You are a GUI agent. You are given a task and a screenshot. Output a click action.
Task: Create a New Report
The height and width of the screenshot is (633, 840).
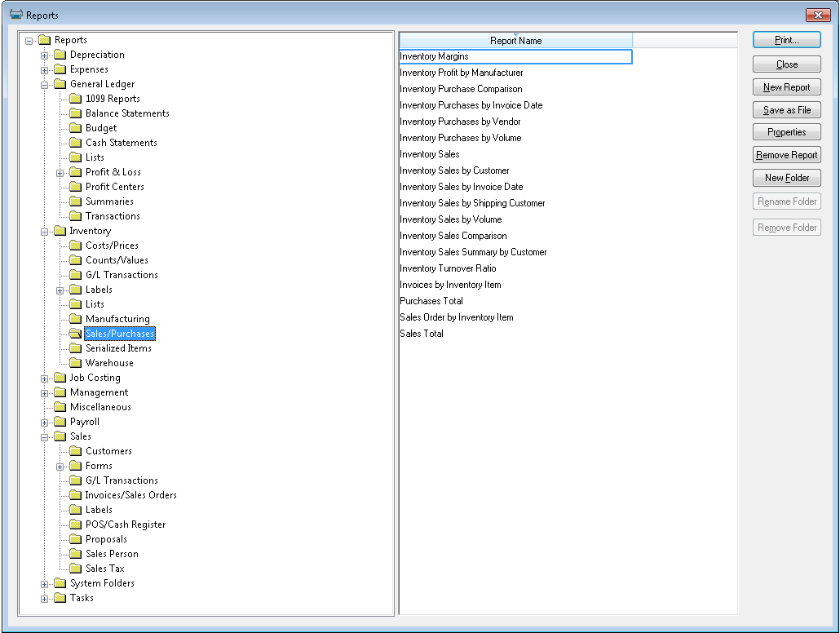coord(786,86)
